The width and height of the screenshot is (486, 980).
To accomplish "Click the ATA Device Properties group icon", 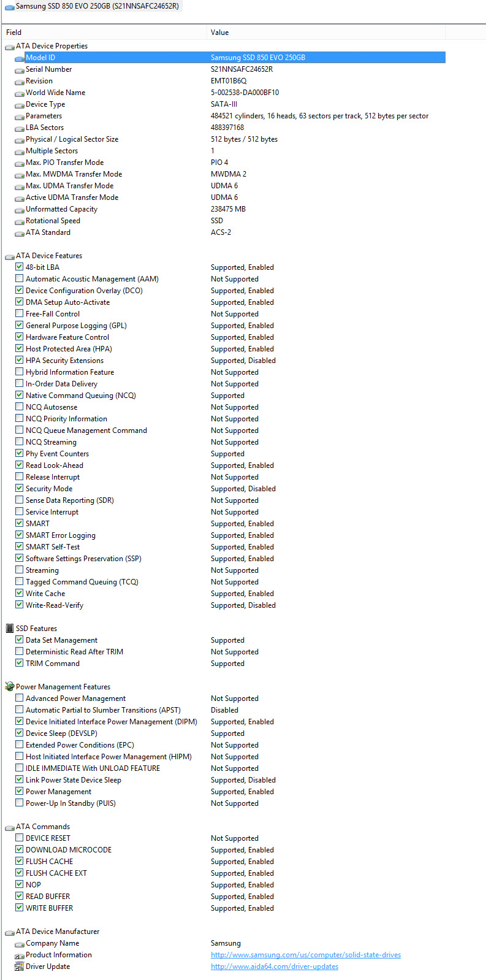I will [x=9, y=47].
